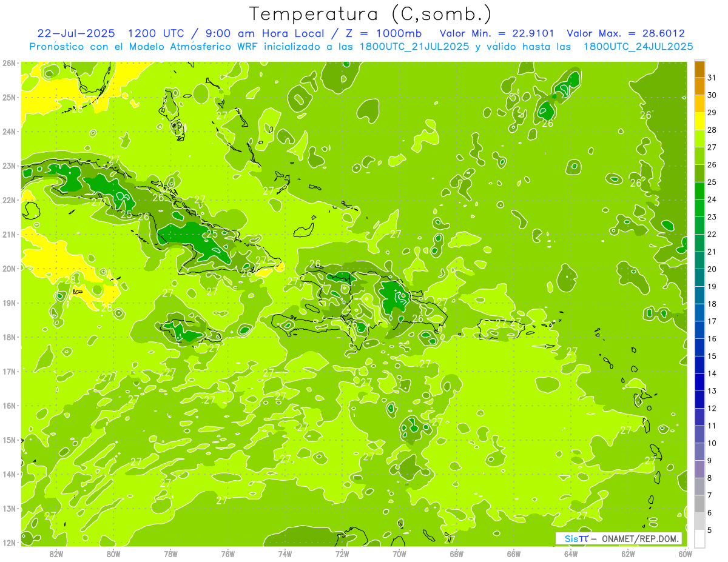The width and height of the screenshot is (728, 562).
Task: Click the "18N" latitude label
Action: click(9, 337)
